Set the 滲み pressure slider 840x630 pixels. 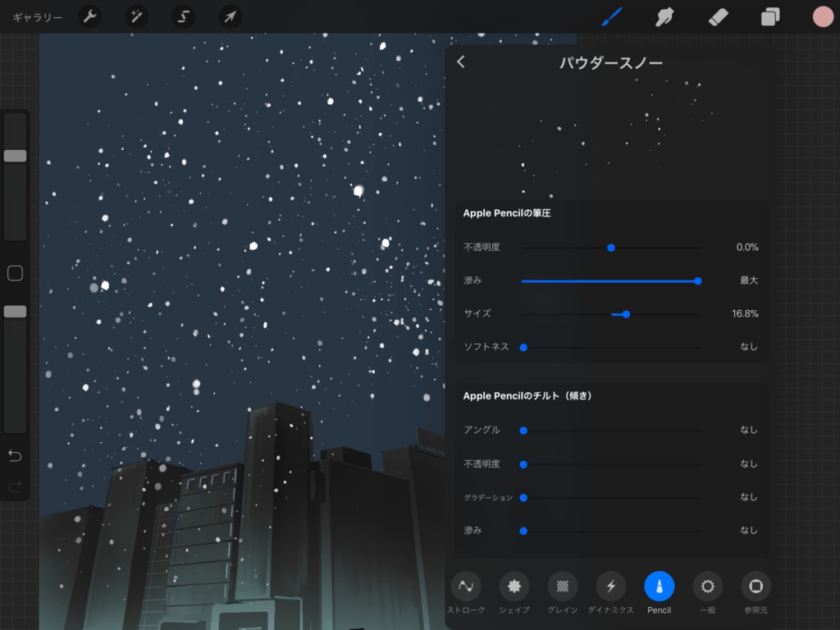697,281
